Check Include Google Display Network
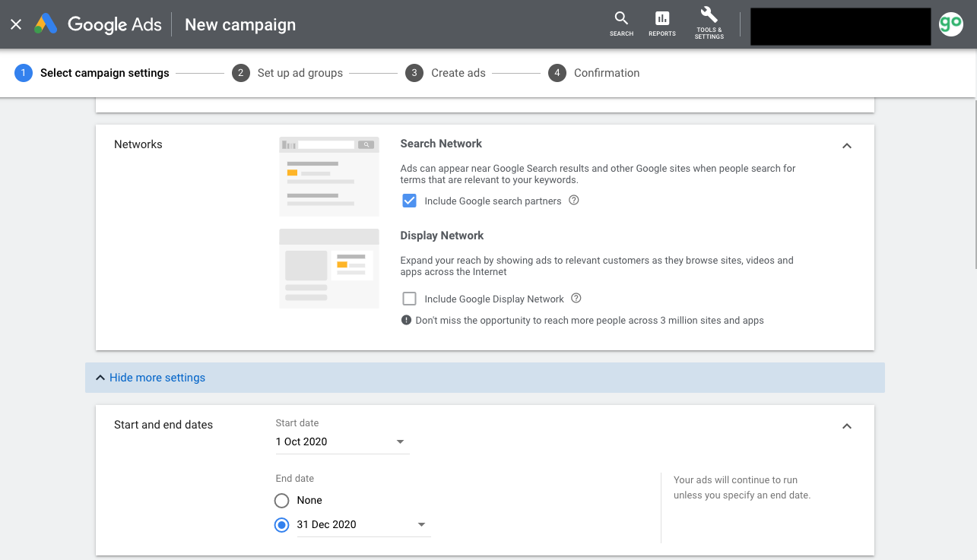977x560 pixels. coord(409,299)
